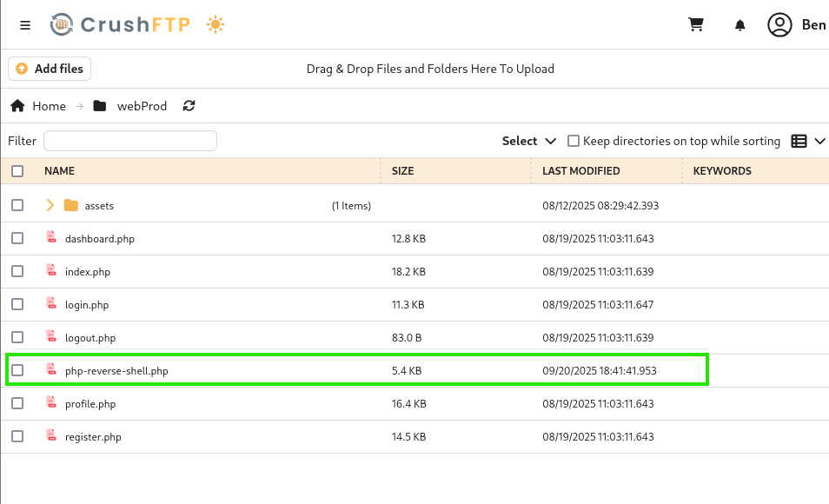Go to Home in the breadcrumb

click(50, 106)
